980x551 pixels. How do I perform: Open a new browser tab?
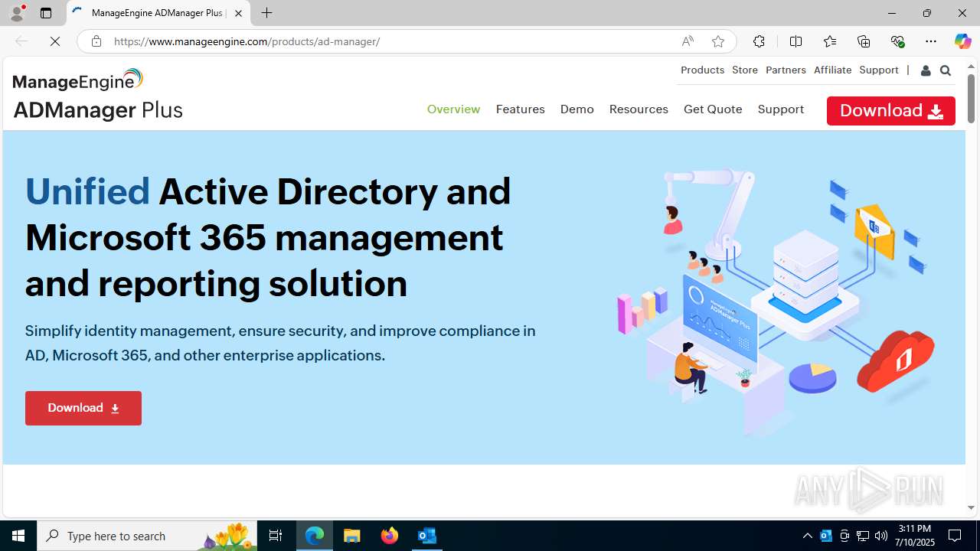click(266, 13)
